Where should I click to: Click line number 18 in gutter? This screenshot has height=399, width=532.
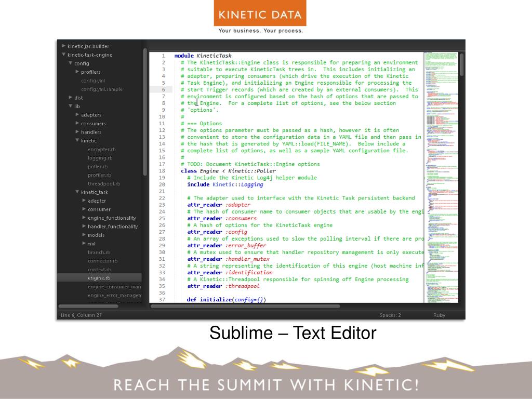point(162,171)
